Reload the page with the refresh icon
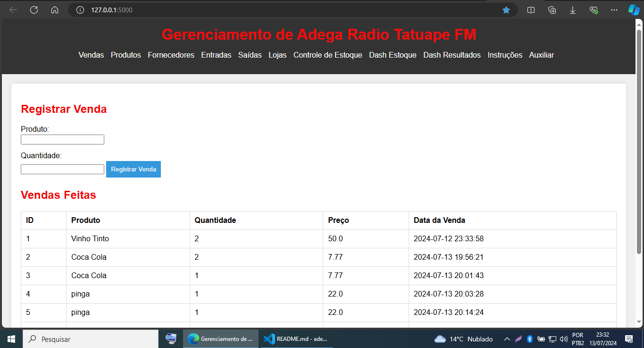This screenshot has width=644, height=348. [x=34, y=10]
